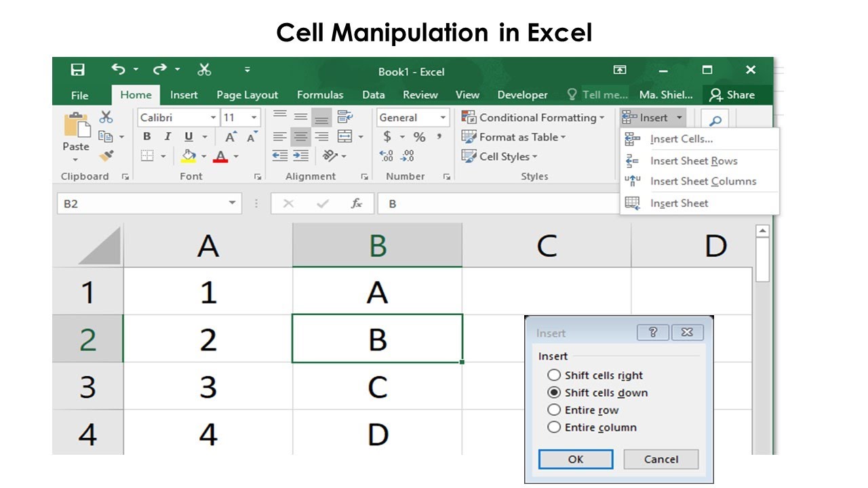The height and width of the screenshot is (488, 868).
Task: Toggle Underline formatting
Action: [x=188, y=137]
